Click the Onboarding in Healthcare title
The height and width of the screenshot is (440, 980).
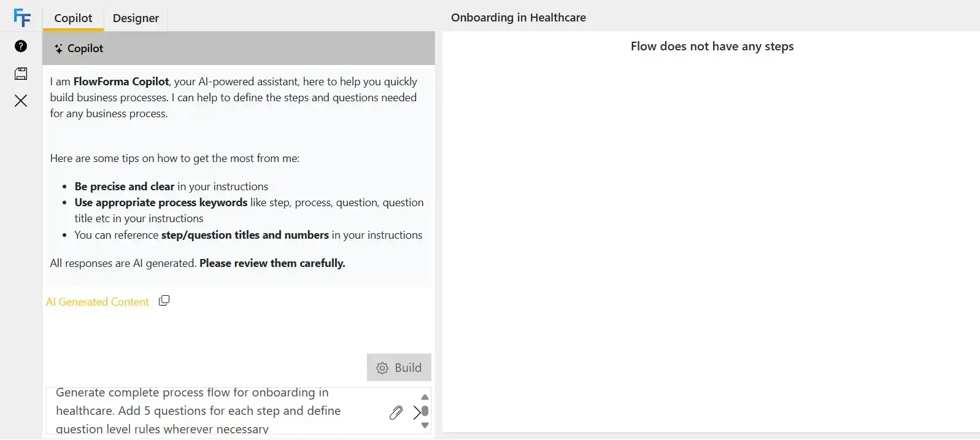point(519,17)
